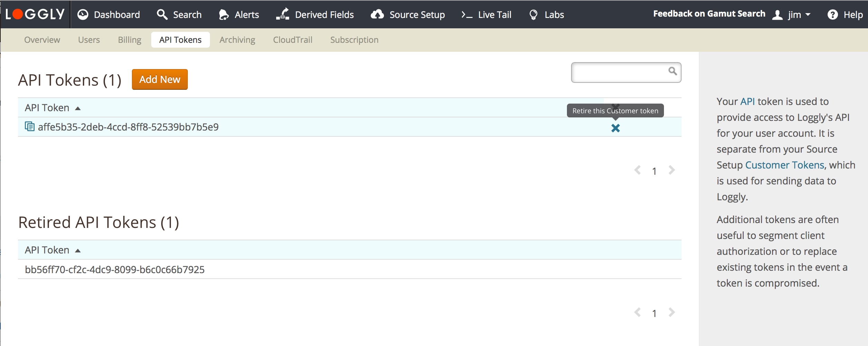The height and width of the screenshot is (346, 868).
Task: Retire the active API token
Action: [x=615, y=128]
